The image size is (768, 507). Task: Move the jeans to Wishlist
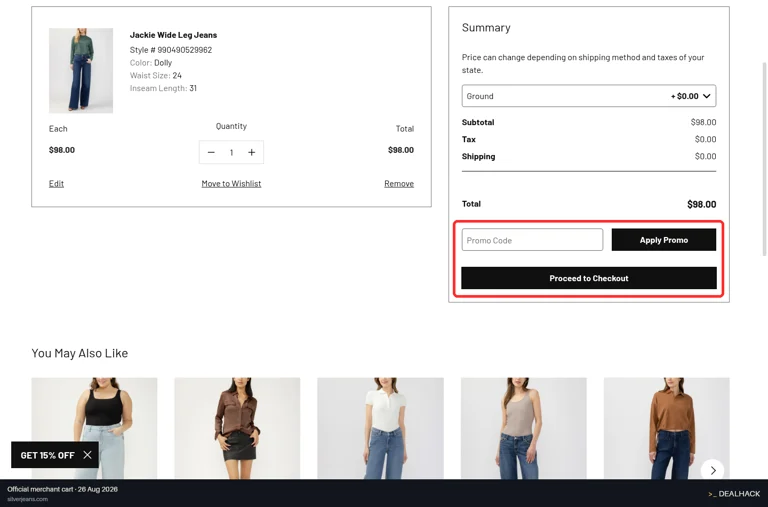231,184
